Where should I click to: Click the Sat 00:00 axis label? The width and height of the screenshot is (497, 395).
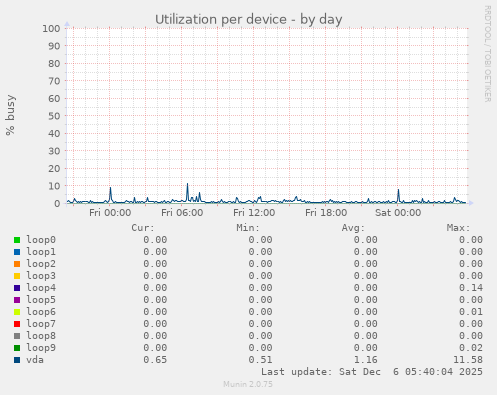coord(398,213)
